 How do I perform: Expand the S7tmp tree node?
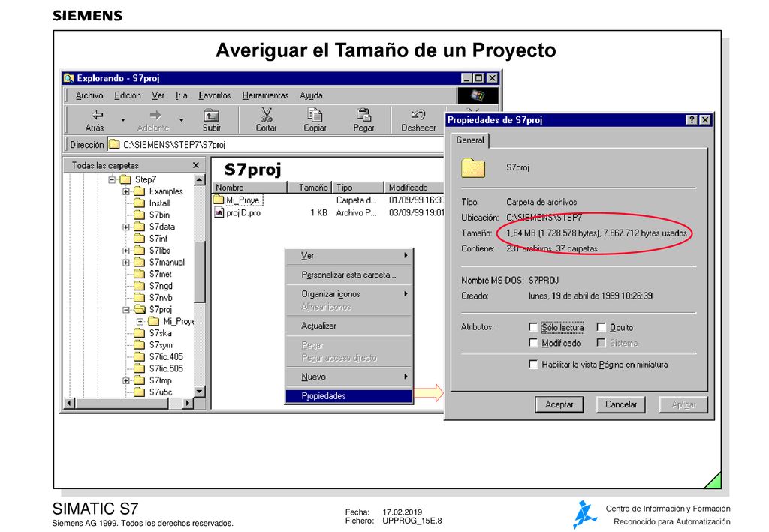coord(126,380)
